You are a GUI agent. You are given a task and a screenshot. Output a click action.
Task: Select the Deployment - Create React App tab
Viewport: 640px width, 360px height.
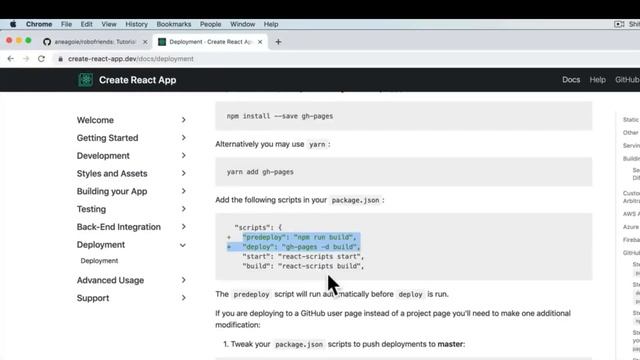[x=210, y=42]
